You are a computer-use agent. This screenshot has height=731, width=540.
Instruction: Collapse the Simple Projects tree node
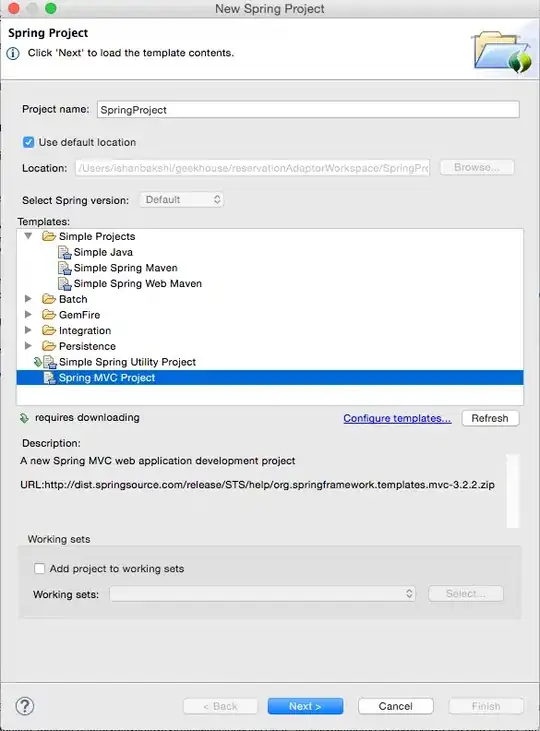pos(28,236)
